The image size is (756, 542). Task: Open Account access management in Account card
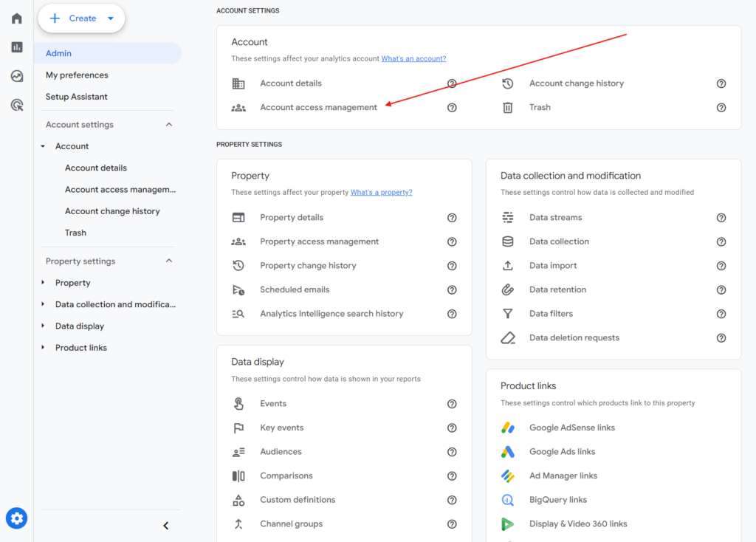click(x=318, y=108)
